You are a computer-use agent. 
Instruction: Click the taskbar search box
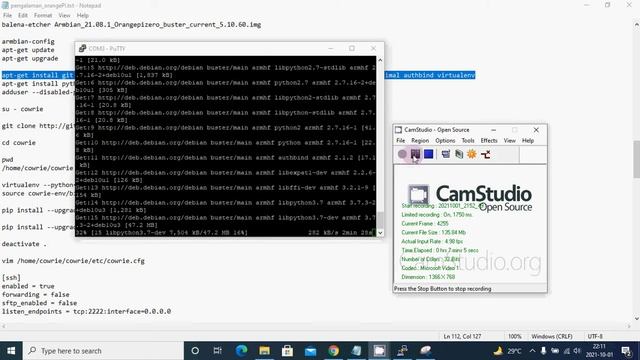click(103, 351)
